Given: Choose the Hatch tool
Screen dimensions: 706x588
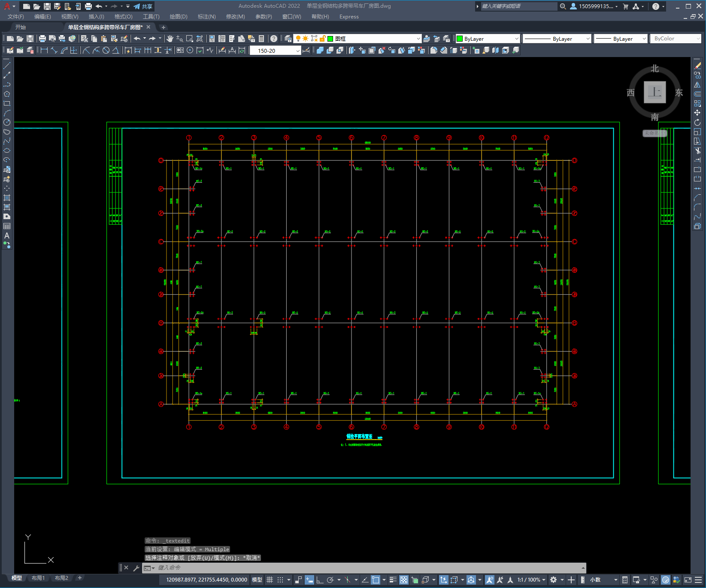Looking at the screenshot, I should coord(7,198).
